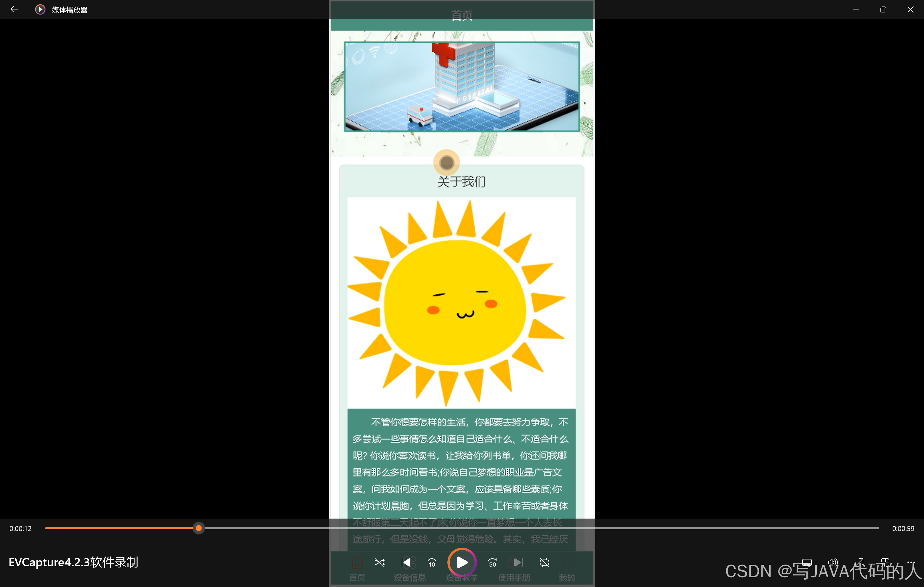The image size is (924, 587).
Task: Minimize the Media Player window
Action: pos(856,9)
